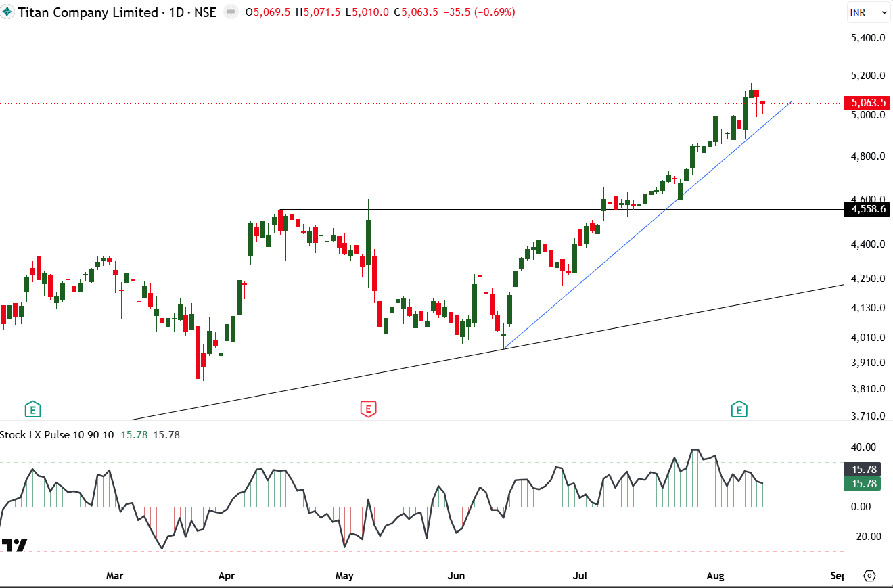This screenshot has height=588, width=893.
Task: Open the INR currency dropdown
Action: pos(869,12)
